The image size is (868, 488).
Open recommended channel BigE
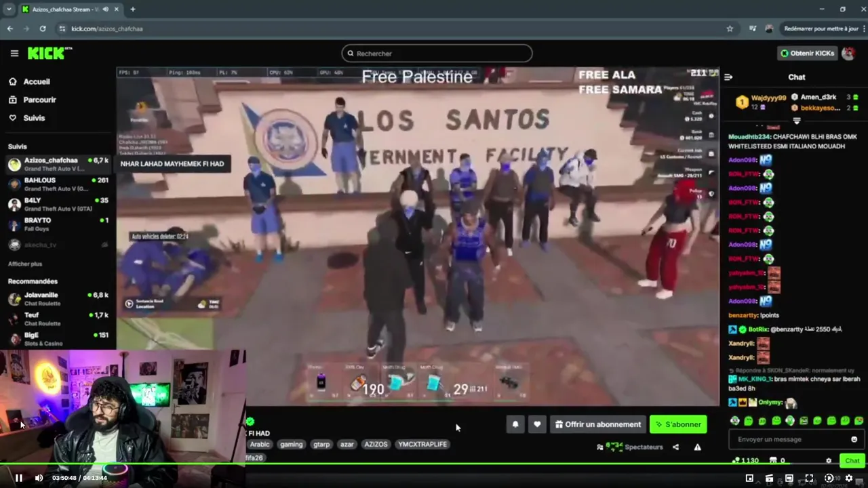coord(58,338)
